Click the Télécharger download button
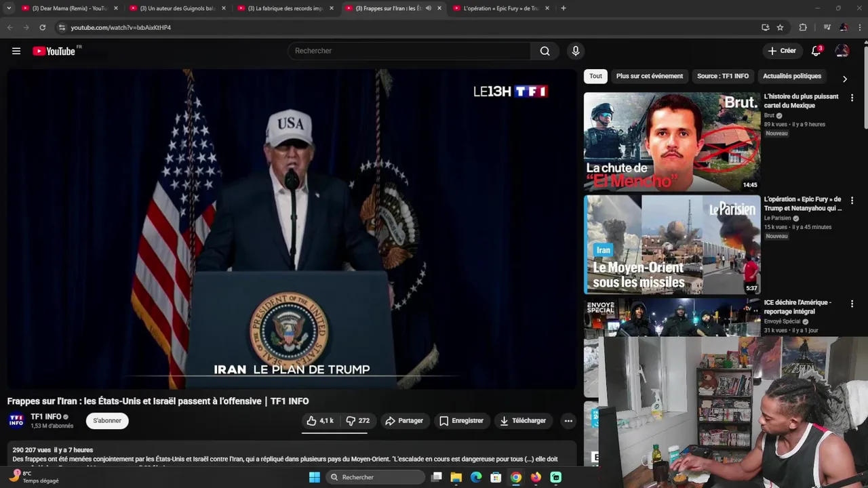Image resolution: width=868 pixels, height=488 pixels. click(523, 421)
